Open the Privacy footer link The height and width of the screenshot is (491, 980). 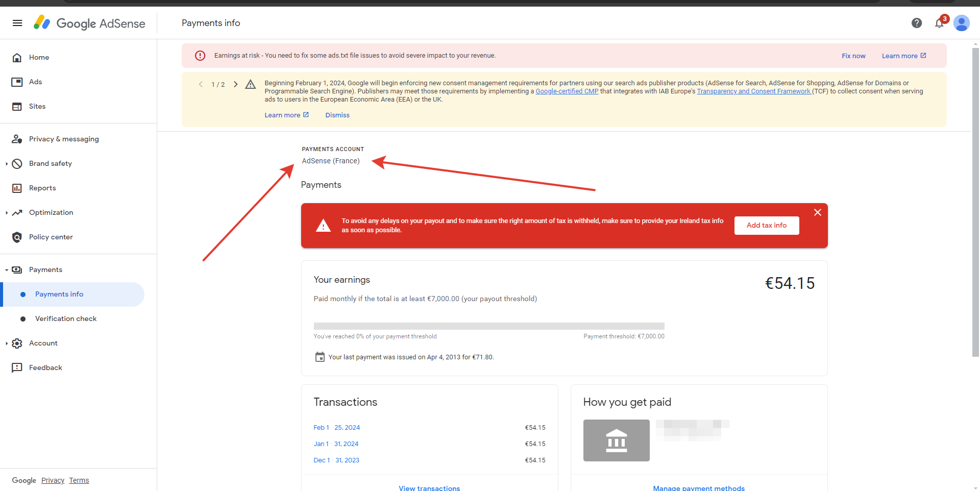[x=53, y=480]
